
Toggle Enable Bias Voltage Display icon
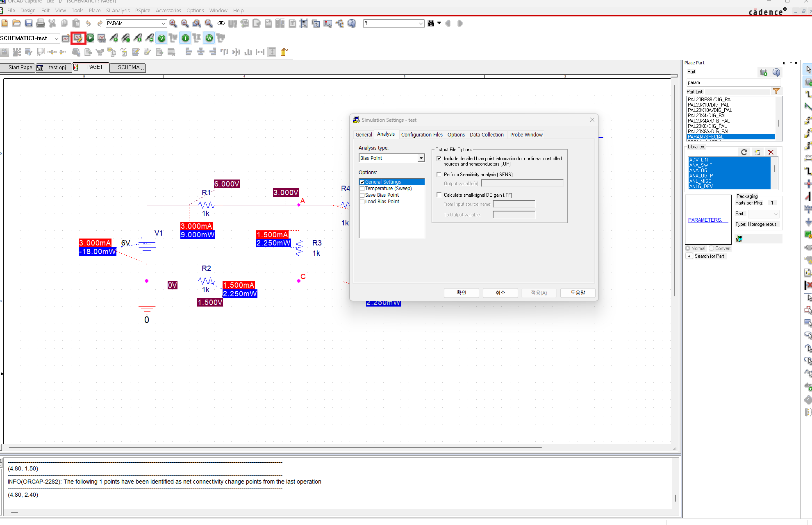162,38
